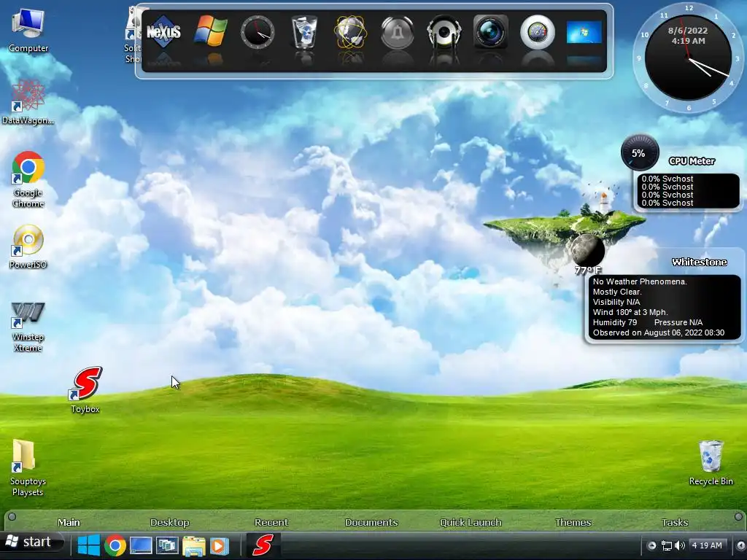Click the Windows flag icon in Nexus dock

(211, 31)
